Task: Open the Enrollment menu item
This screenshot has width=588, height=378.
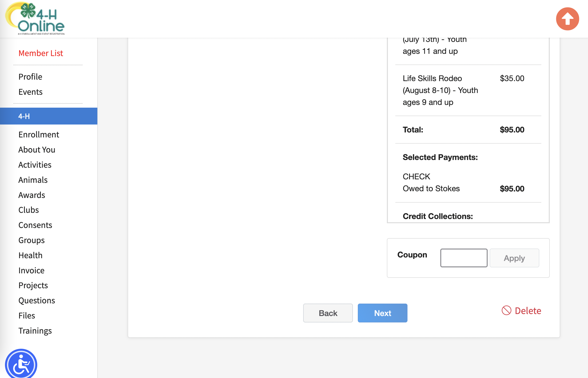Action: 39,134
